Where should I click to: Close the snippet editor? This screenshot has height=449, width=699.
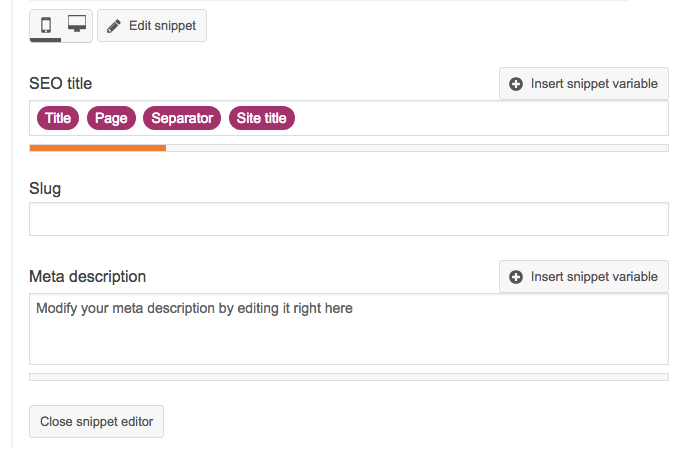[x=96, y=422]
